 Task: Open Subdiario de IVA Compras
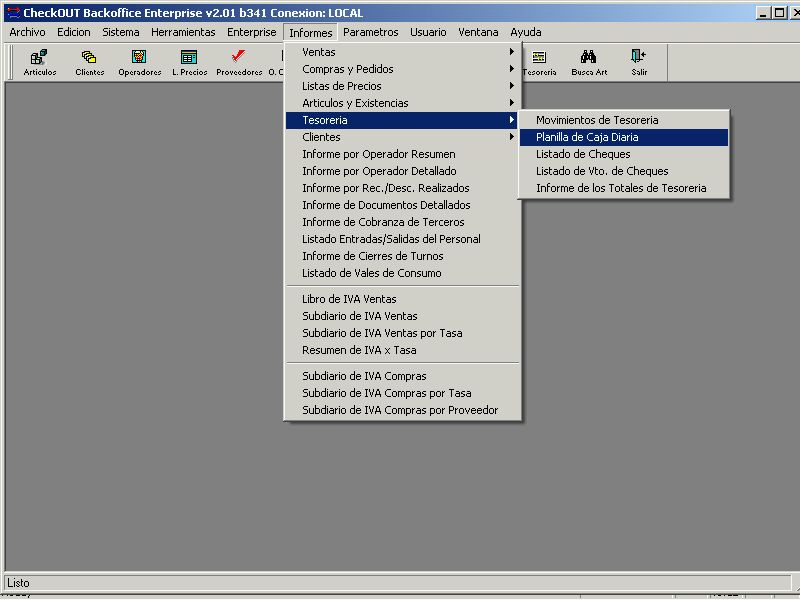pos(403,377)
